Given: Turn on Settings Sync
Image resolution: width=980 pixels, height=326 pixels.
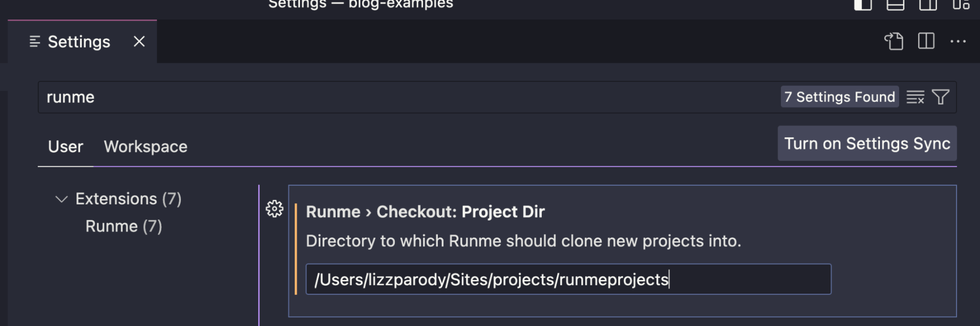Looking at the screenshot, I should pyautogui.click(x=867, y=143).
